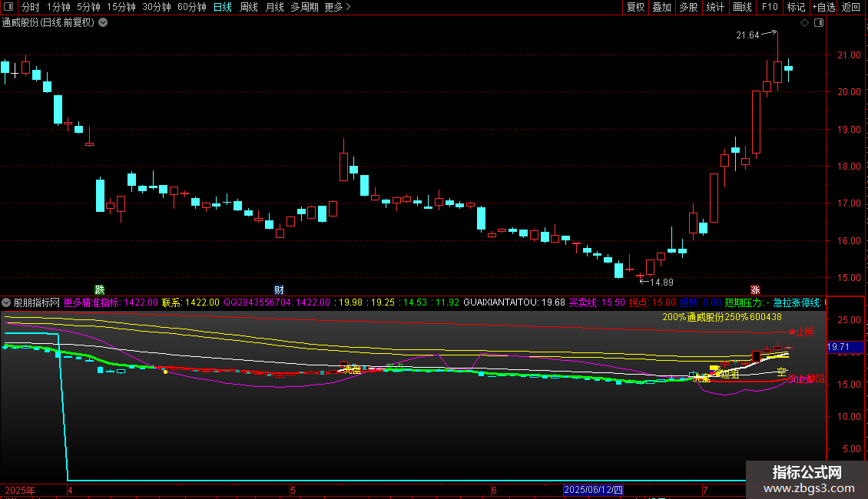Click the 15.00 price axis label in main chart
868x499 pixels.
pyautogui.click(x=849, y=278)
